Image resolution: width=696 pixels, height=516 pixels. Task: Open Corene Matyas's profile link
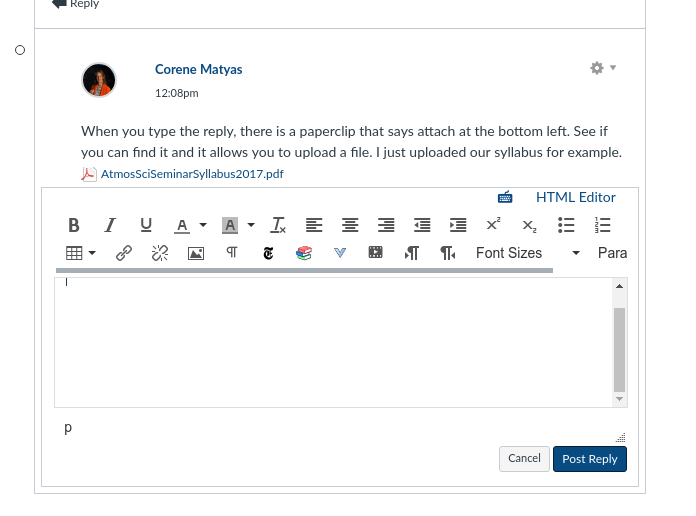click(198, 69)
